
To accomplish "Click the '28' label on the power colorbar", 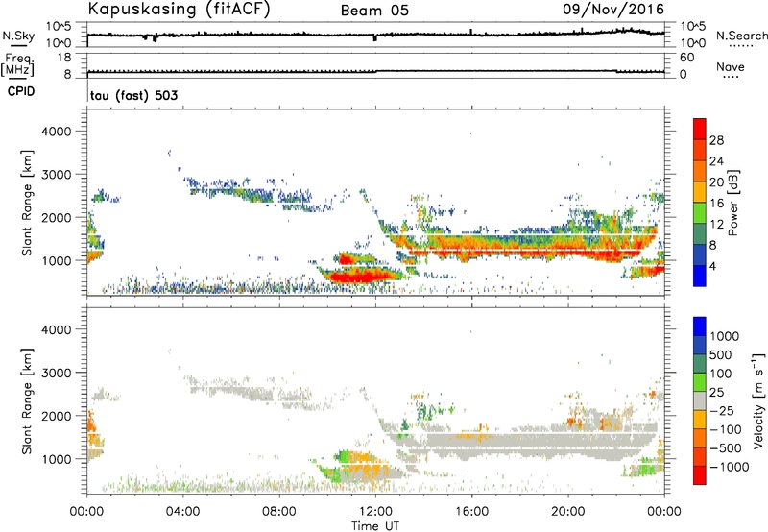I will point(716,140).
